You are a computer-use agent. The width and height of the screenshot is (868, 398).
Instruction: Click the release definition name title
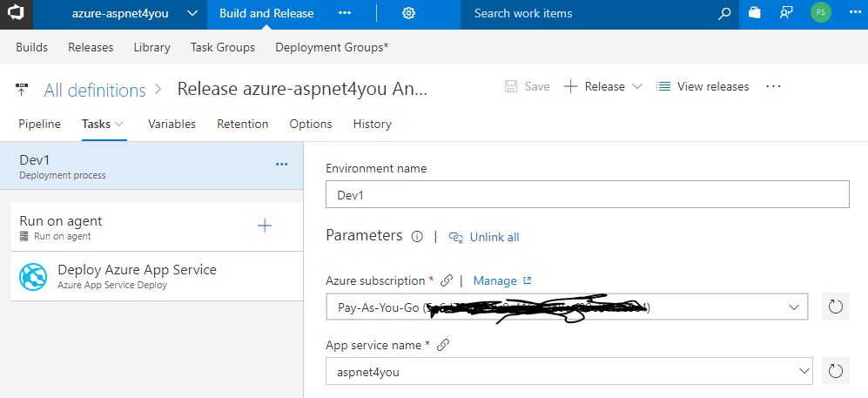coord(302,89)
